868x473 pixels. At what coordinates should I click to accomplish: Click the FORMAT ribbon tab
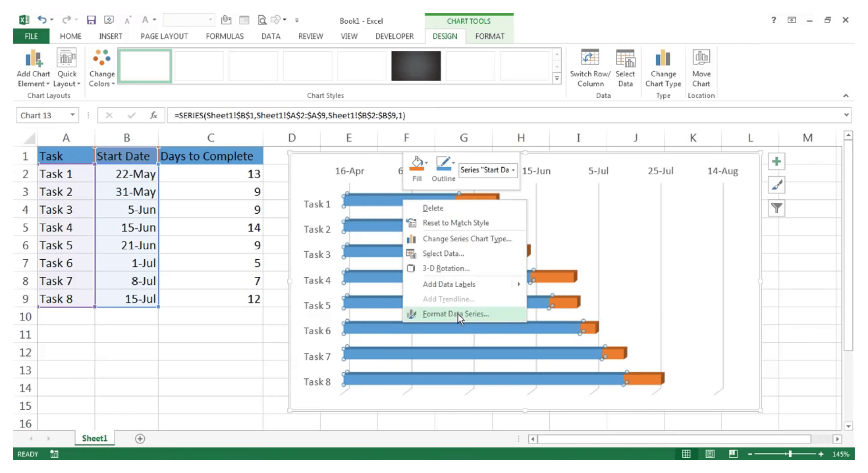coord(490,36)
